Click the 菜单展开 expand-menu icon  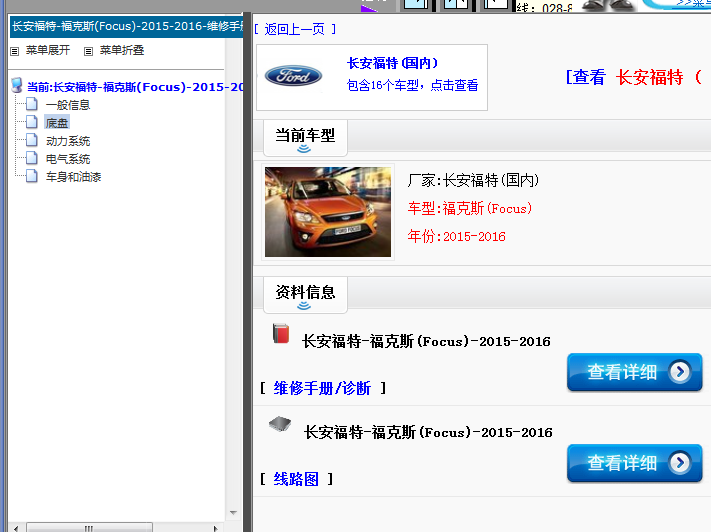(x=15, y=51)
